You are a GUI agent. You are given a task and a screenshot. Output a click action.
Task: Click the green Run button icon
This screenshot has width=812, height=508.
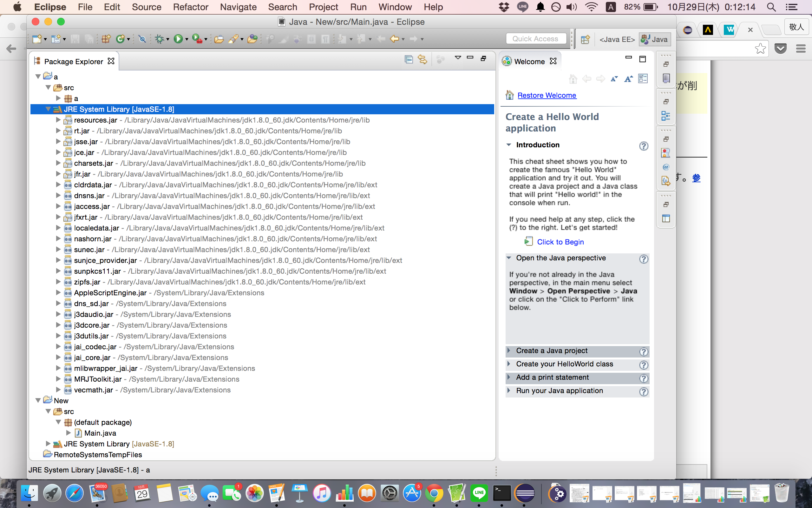coord(178,39)
